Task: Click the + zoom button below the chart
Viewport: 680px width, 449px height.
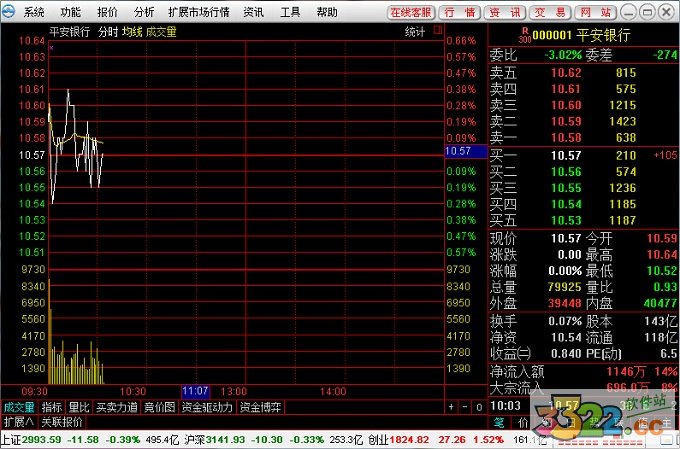Action: [451, 407]
